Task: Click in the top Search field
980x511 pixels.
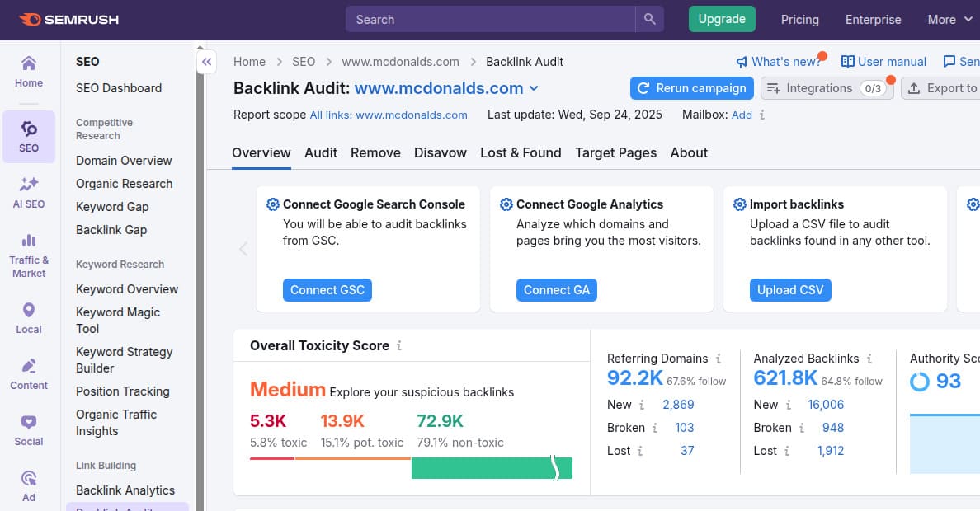Action: tap(491, 20)
